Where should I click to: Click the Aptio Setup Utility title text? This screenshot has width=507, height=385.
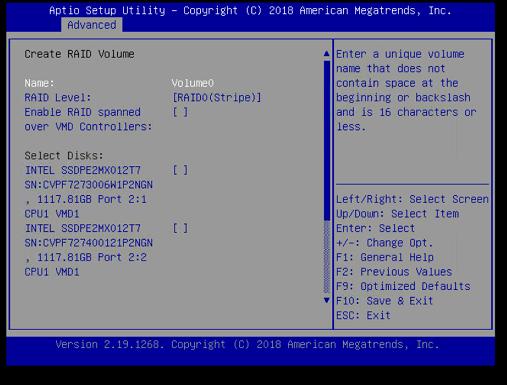250,10
